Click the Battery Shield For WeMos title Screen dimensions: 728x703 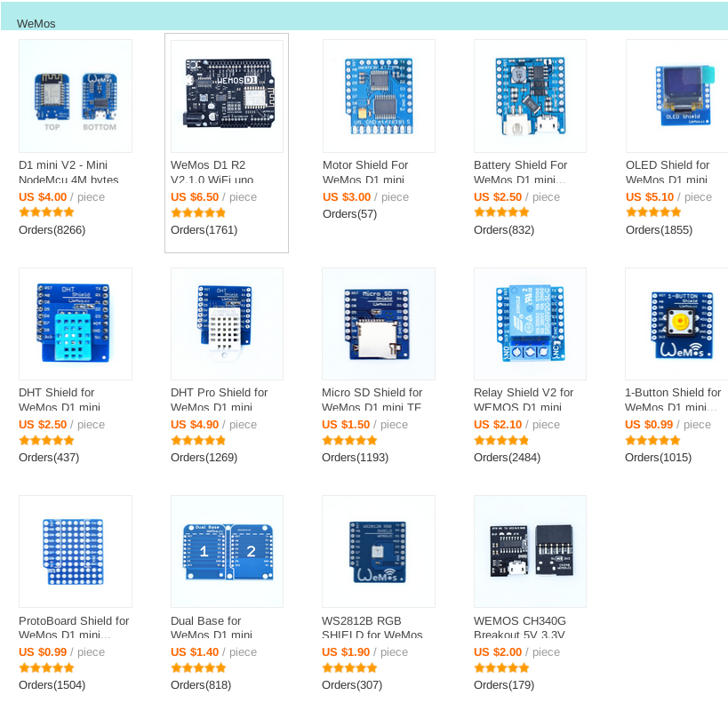(521, 172)
